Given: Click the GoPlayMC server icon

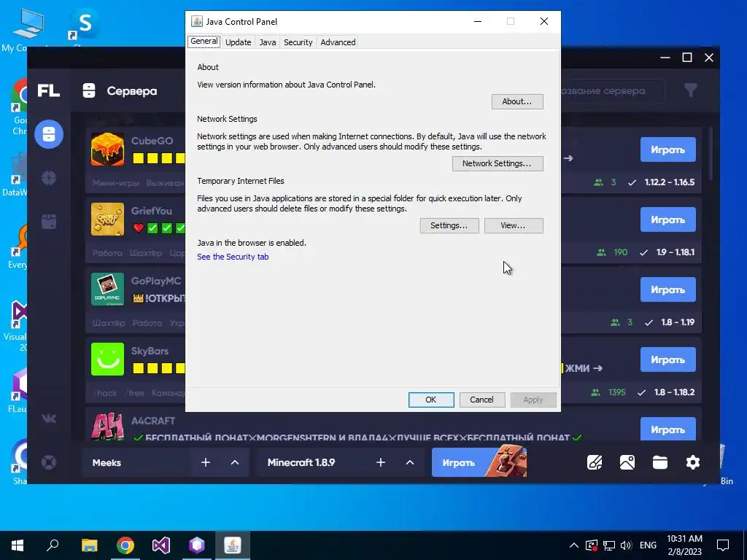Looking at the screenshot, I should pos(108,289).
